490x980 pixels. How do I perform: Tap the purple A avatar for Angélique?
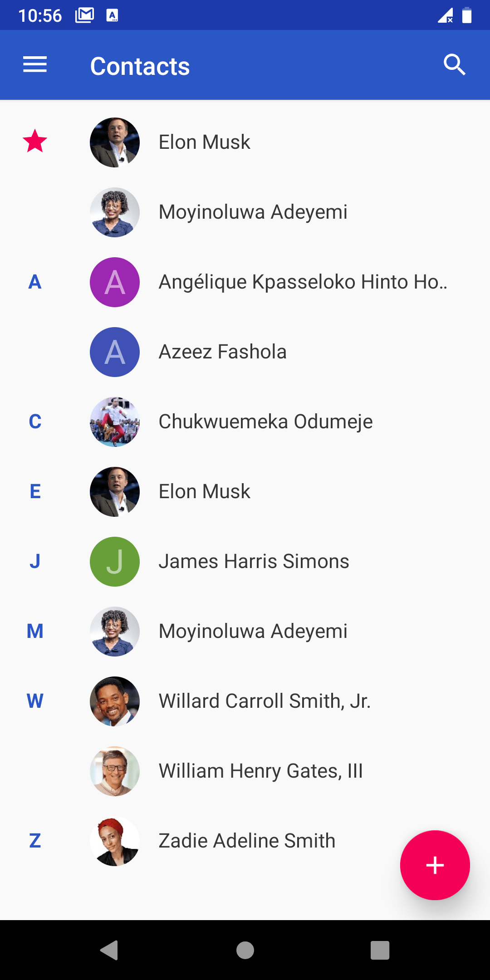[115, 282]
